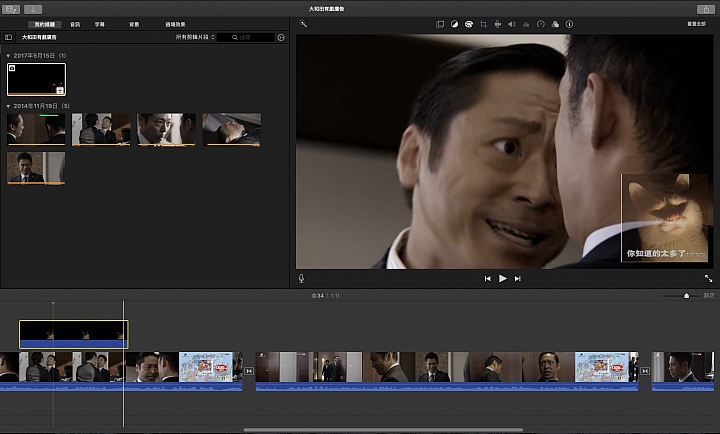
Task: Switch to the 字幕 tab
Action: point(100,24)
